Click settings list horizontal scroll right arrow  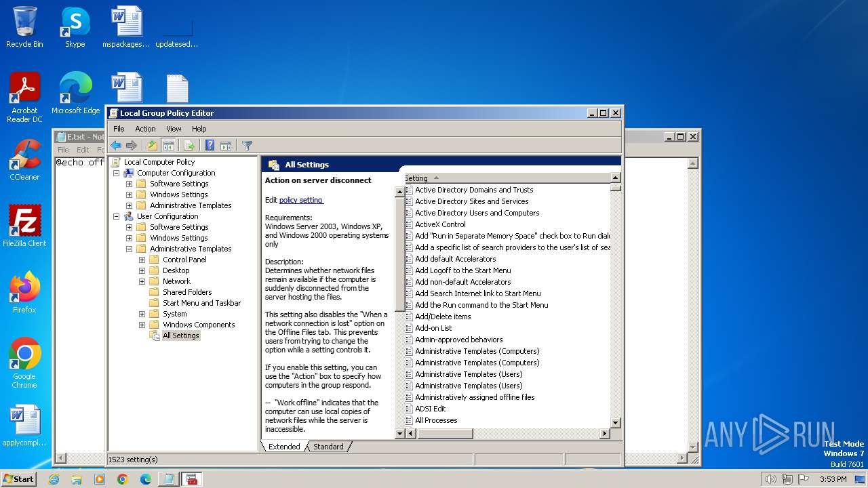[x=605, y=433]
